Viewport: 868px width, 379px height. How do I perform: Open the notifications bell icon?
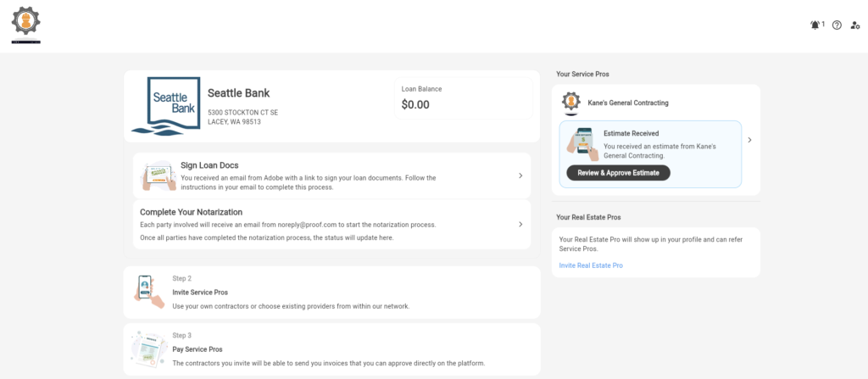(815, 25)
